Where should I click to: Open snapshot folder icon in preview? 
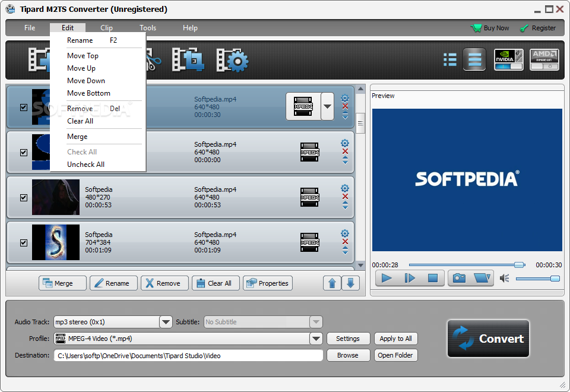(482, 278)
